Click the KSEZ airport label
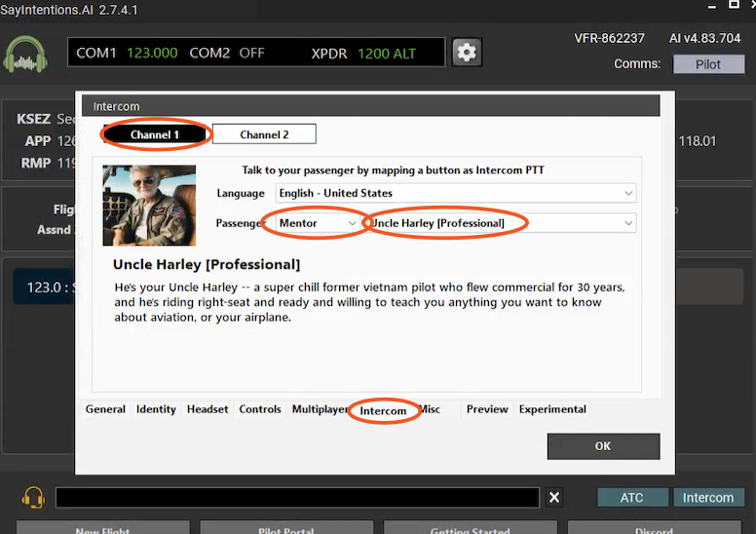Image resolution: width=756 pixels, height=534 pixels. 33,119
